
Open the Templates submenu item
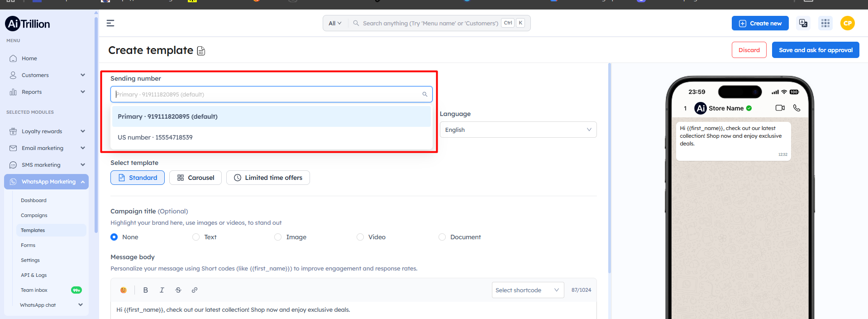click(51, 230)
